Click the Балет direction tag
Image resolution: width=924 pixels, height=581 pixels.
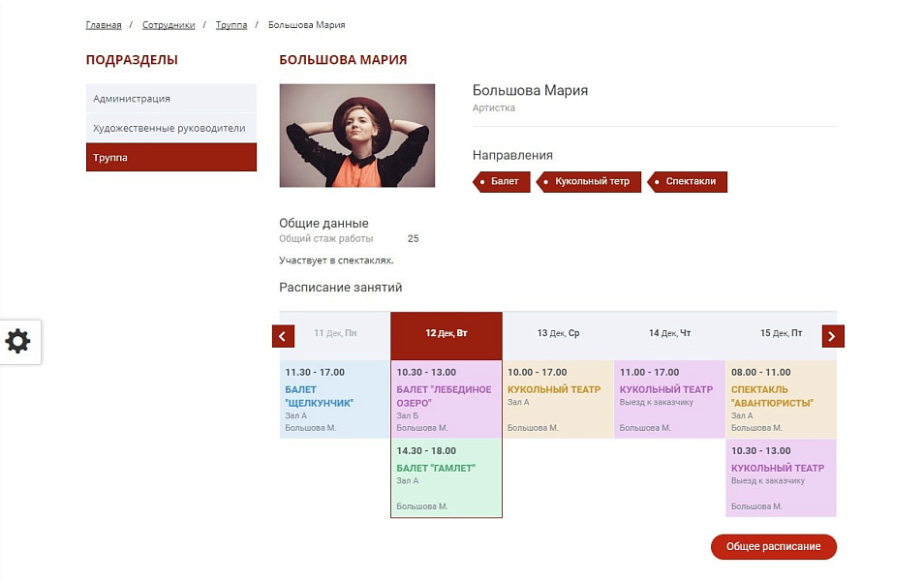pyautogui.click(x=504, y=182)
